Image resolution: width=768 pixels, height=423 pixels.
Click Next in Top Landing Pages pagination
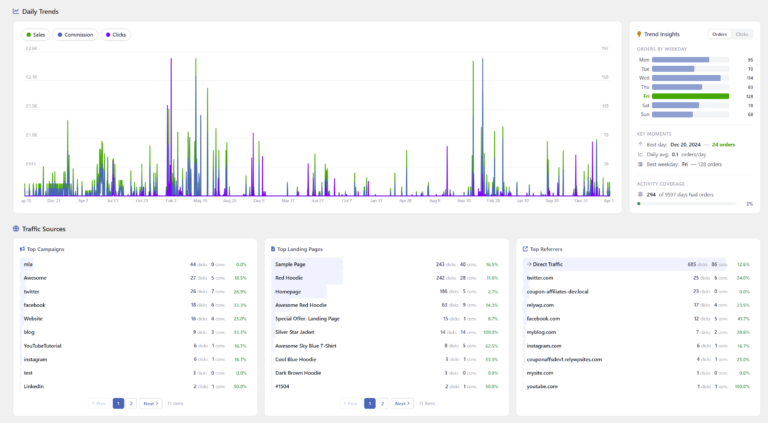402,403
